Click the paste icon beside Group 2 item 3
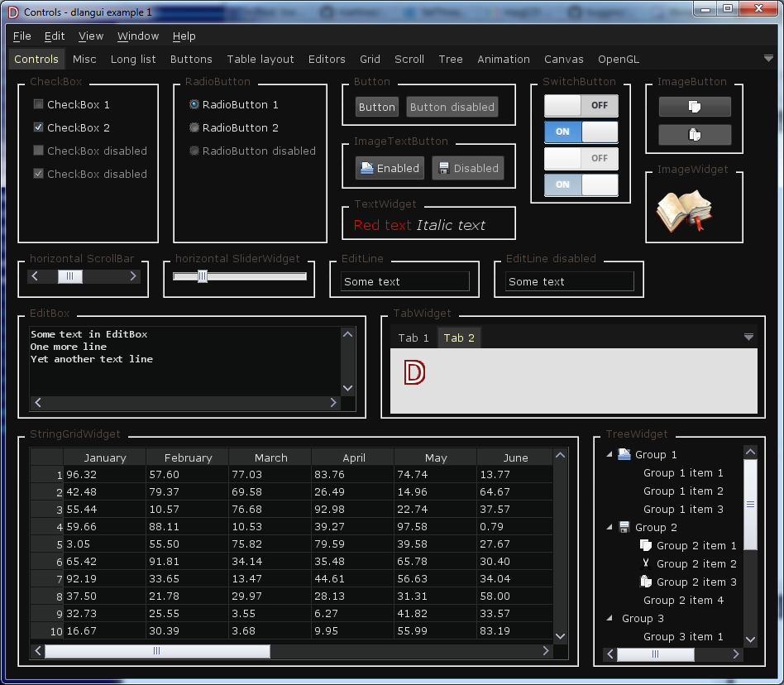Image resolution: width=784 pixels, height=685 pixels. 646,582
